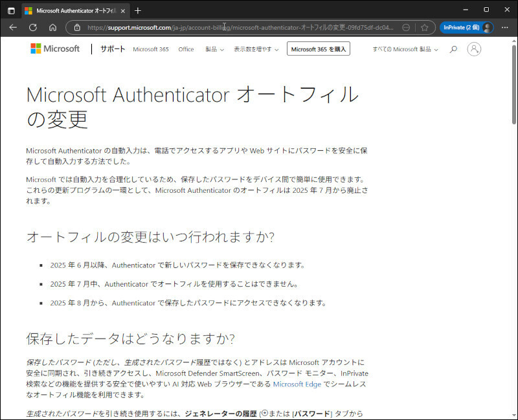Click the paragraph starting Microsoft では自動入力を合理化
The height and width of the screenshot is (420, 518).
pos(197,190)
